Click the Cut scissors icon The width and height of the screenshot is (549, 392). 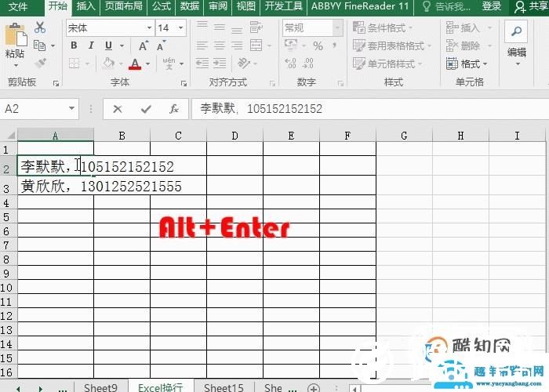point(40,27)
